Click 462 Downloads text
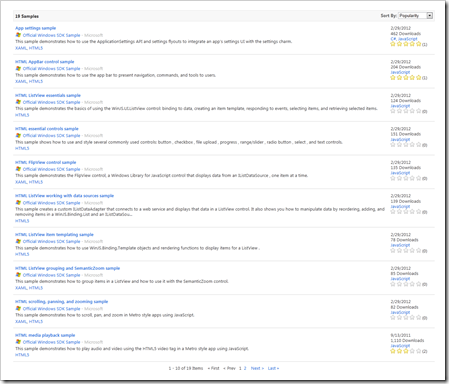The width and height of the screenshot is (449, 384). click(405, 34)
